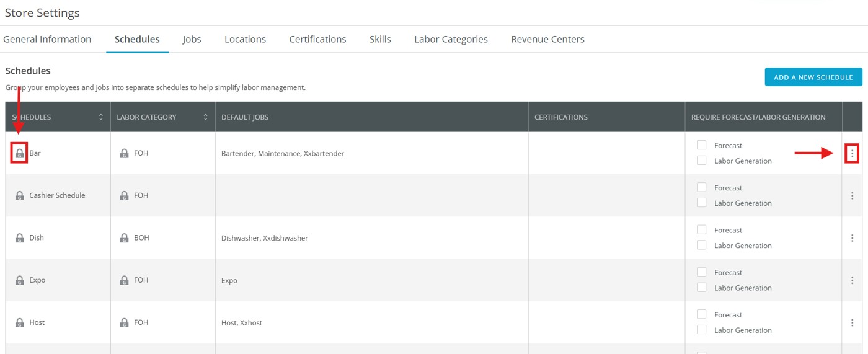
Task: Go to the Certifications tab
Action: (x=317, y=39)
